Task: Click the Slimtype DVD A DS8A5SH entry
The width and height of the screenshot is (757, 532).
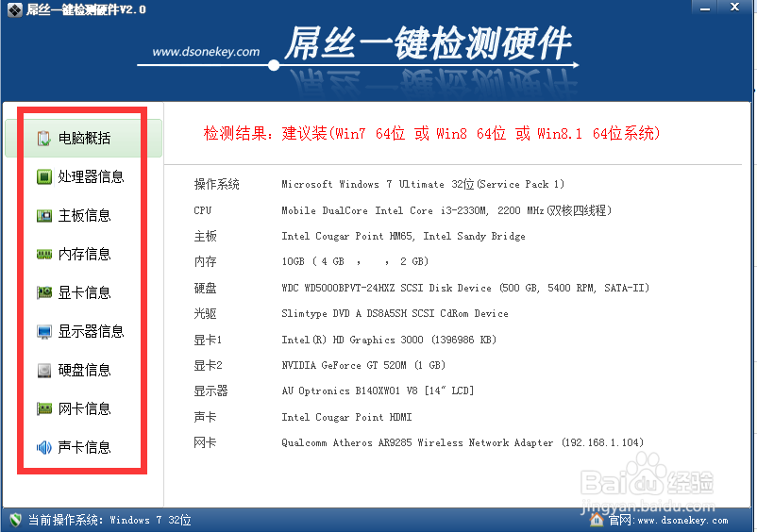Action: click(395, 313)
